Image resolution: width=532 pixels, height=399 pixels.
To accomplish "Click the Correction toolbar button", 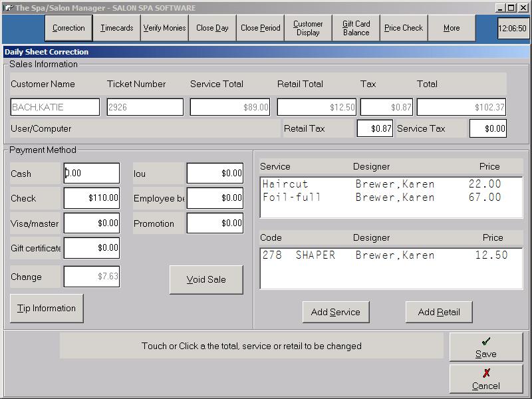I will pos(68,28).
